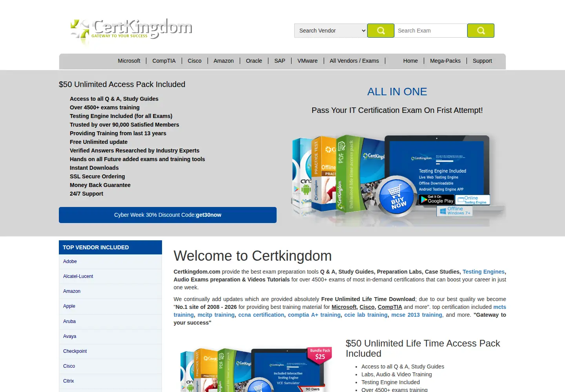Open the CompTIA menu item
The height and width of the screenshot is (392, 565).
tap(164, 61)
